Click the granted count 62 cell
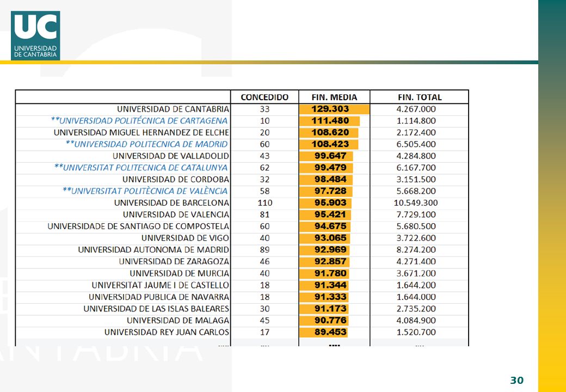The width and height of the screenshot is (566, 392). (x=264, y=168)
